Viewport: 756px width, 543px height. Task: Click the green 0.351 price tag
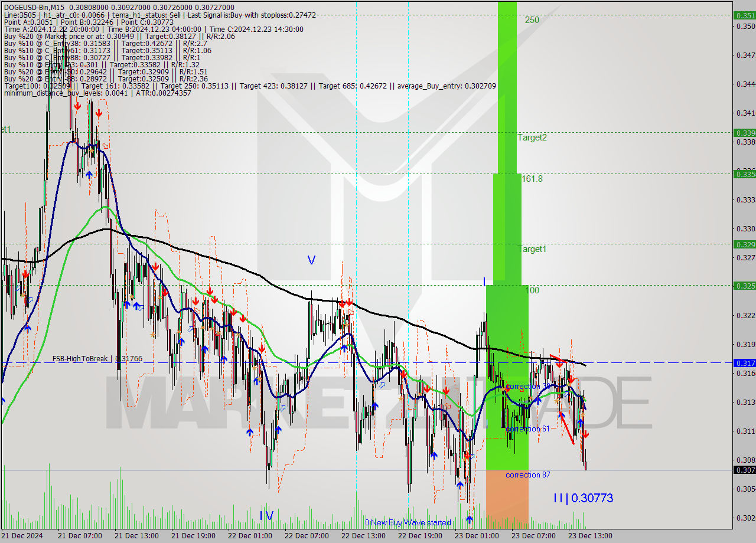[744, 15]
